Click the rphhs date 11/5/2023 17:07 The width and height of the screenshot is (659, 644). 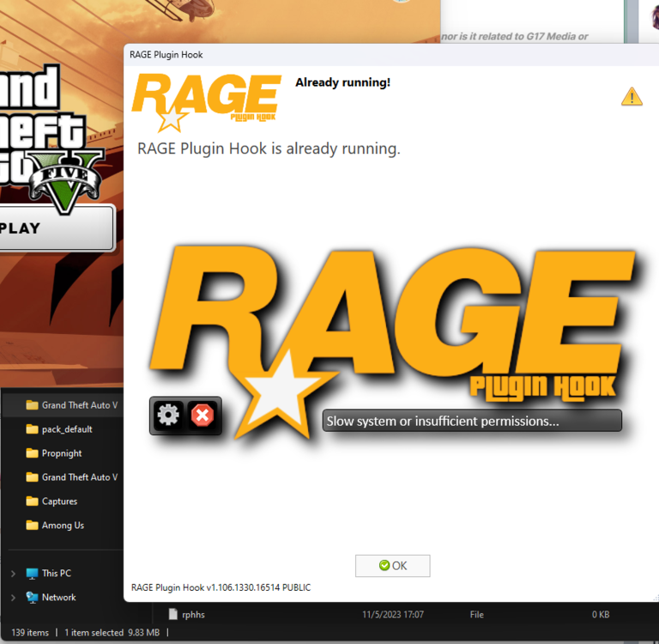click(x=393, y=615)
